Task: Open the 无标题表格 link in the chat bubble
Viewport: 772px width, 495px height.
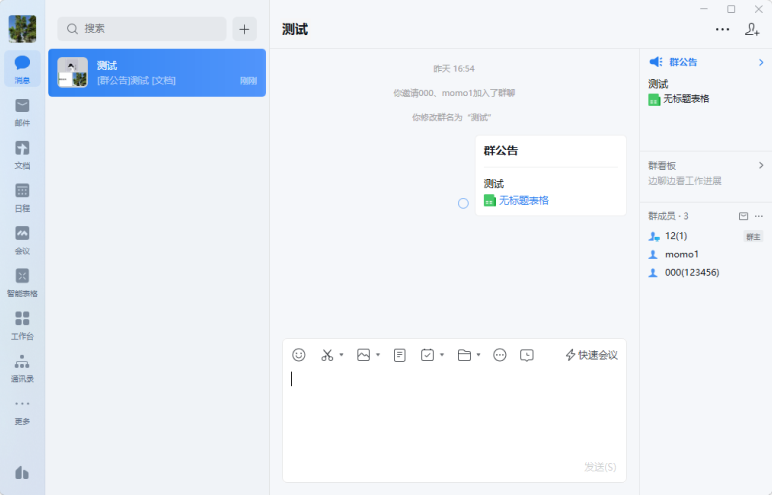Action: (x=523, y=200)
